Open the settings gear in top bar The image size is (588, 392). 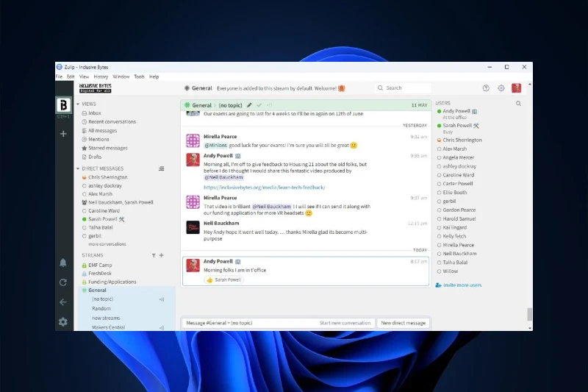click(x=501, y=88)
